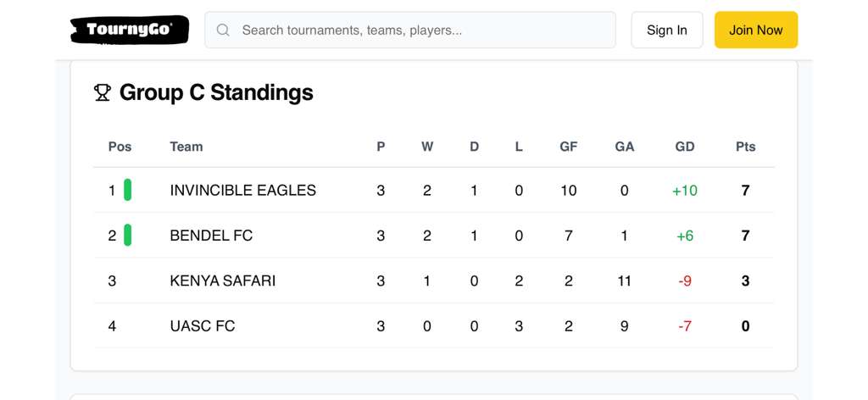Select the KENYA SAFARI team name
Viewport: 868px width, 400px height.
[x=222, y=281]
